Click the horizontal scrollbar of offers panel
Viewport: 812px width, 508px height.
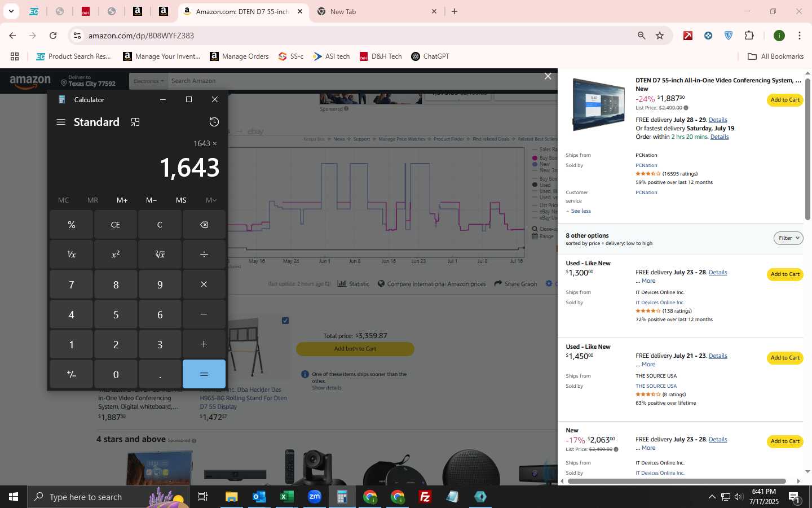coord(677,481)
